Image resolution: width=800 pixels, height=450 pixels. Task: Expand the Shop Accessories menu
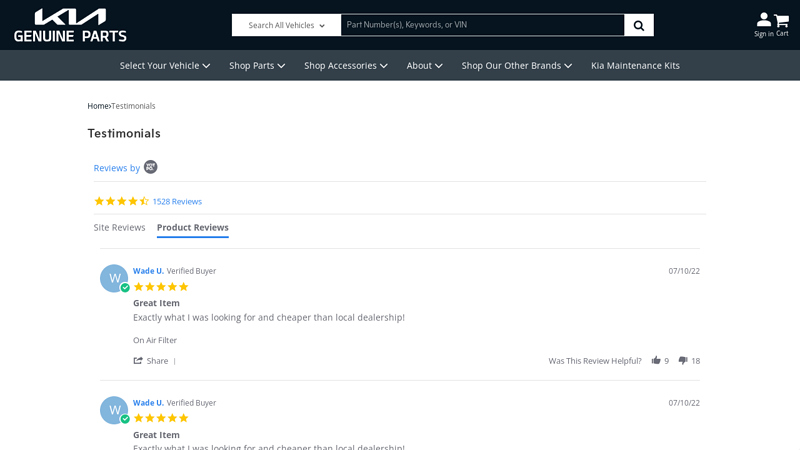pyautogui.click(x=346, y=65)
